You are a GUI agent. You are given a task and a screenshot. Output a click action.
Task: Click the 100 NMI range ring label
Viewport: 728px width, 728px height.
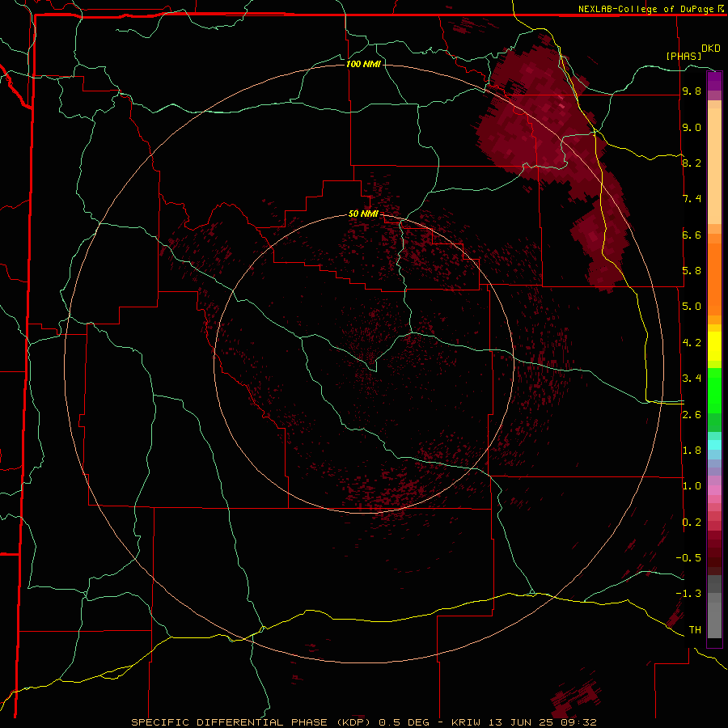coord(363,64)
